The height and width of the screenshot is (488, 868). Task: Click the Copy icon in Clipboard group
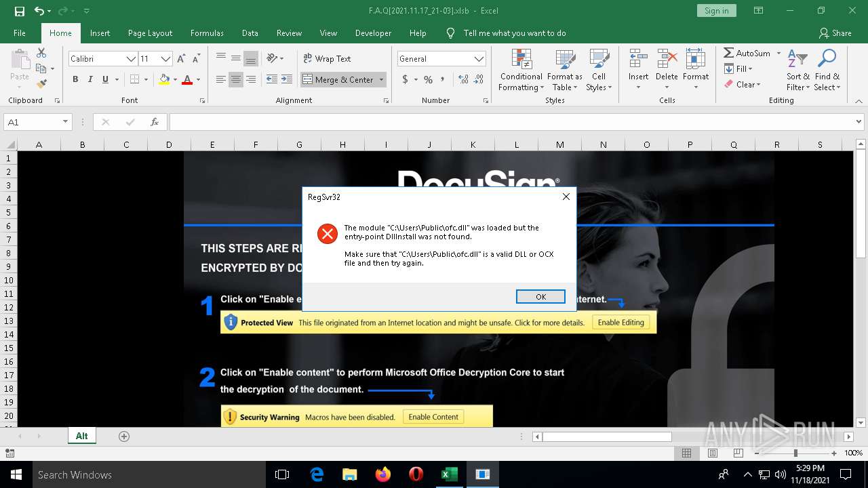[41, 68]
